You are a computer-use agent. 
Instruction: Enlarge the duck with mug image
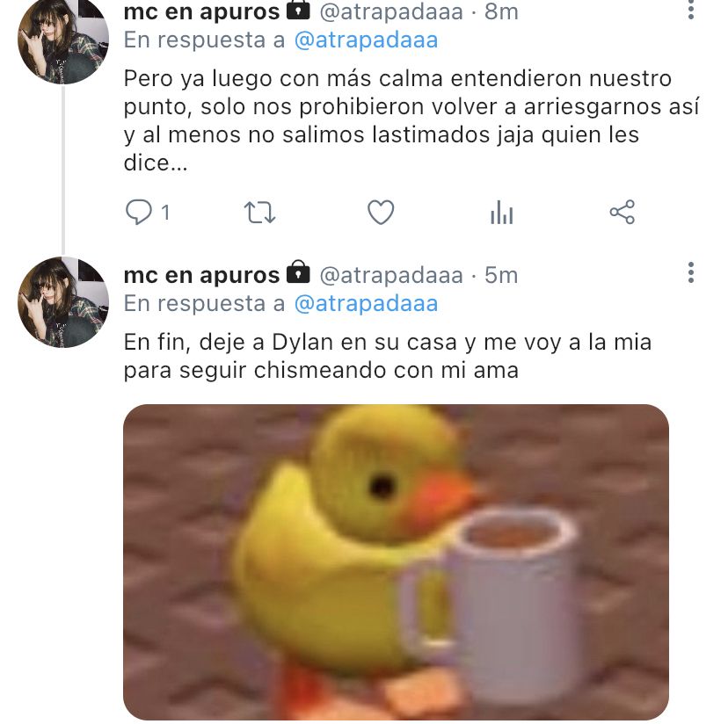point(396,562)
